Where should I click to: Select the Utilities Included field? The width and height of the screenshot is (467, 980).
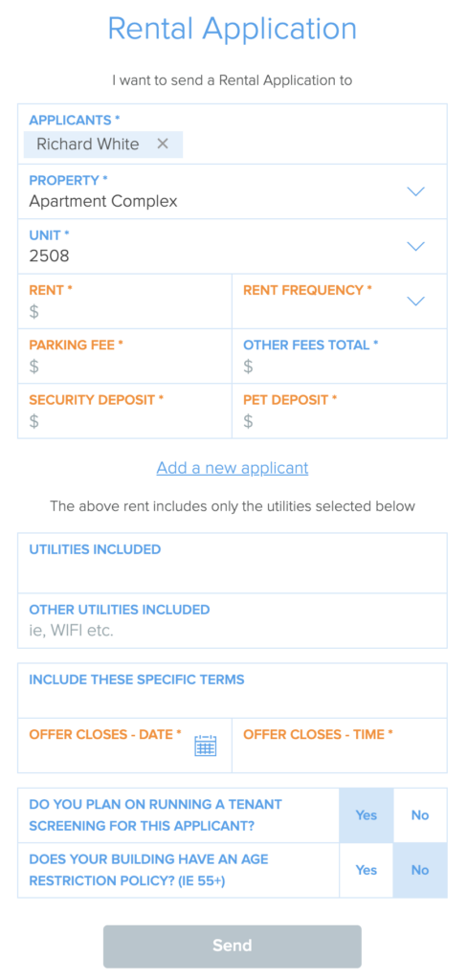233,563
